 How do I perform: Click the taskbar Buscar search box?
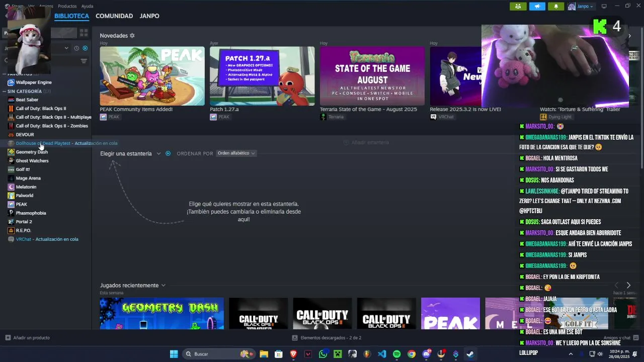[x=219, y=354]
